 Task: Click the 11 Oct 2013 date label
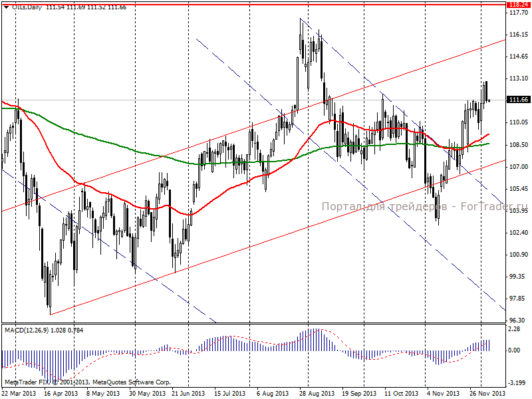click(402, 394)
